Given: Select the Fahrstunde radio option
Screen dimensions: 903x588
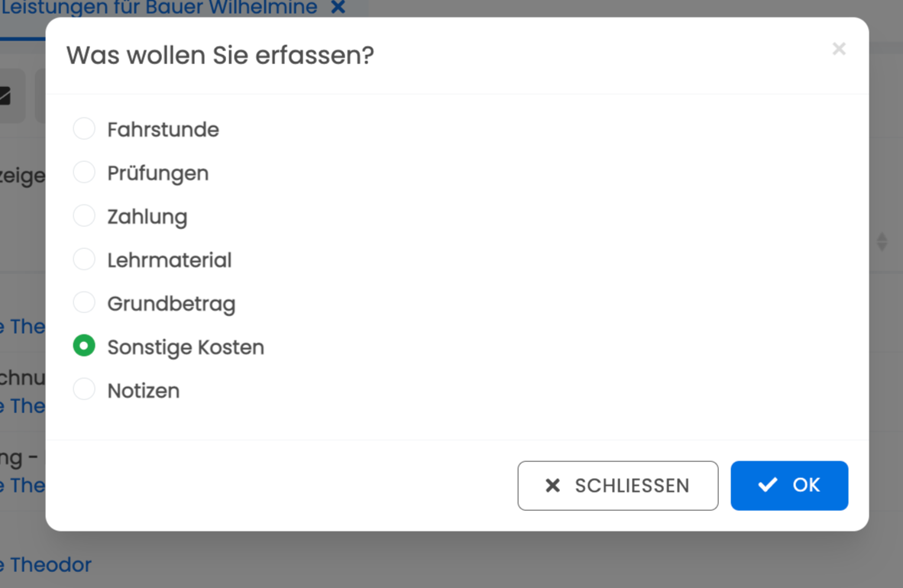Looking at the screenshot, I should [x=84, y=128].
